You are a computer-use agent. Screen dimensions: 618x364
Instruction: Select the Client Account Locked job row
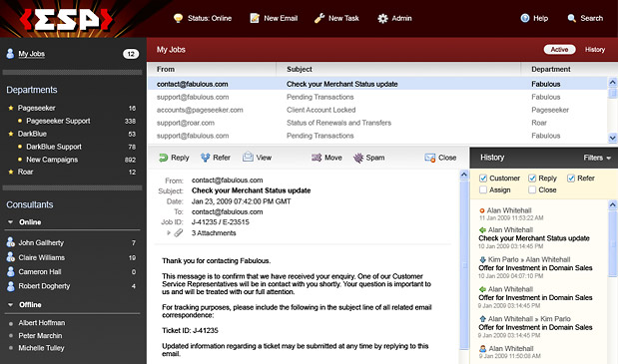click(x=377, y=110)
